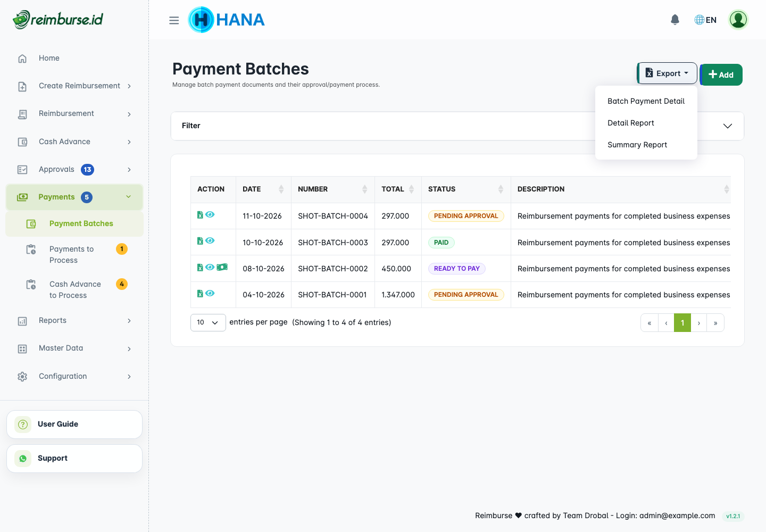Select Batch Payment Detail export option
Image resolution: width=766 pixels, height=532 pixels.
coord(646,101)
